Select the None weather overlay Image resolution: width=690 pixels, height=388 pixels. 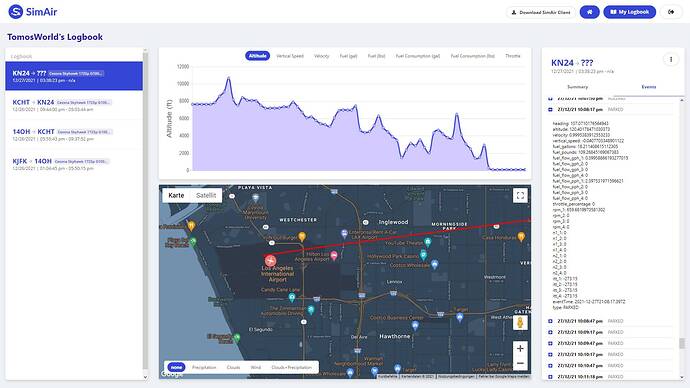point(176,367)
